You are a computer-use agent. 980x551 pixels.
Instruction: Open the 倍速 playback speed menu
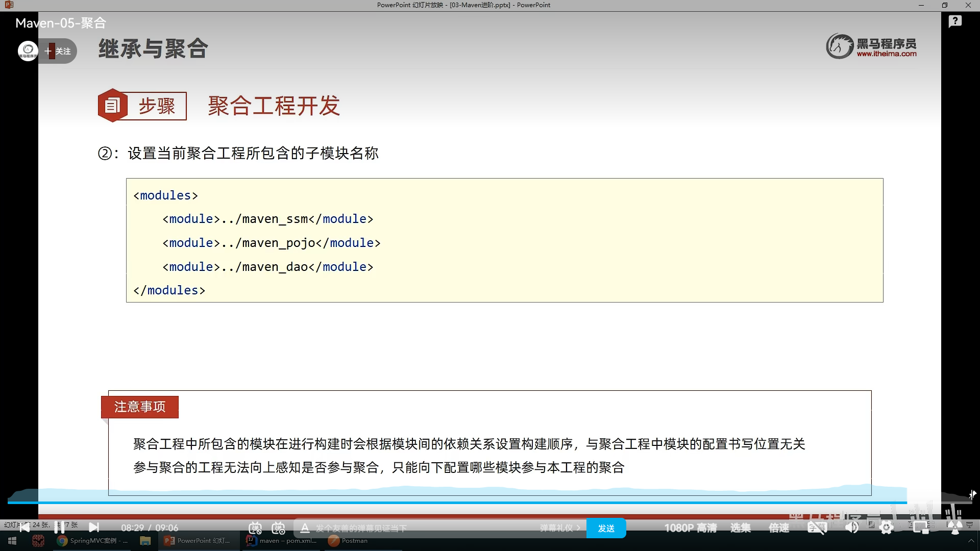point(779,528)
